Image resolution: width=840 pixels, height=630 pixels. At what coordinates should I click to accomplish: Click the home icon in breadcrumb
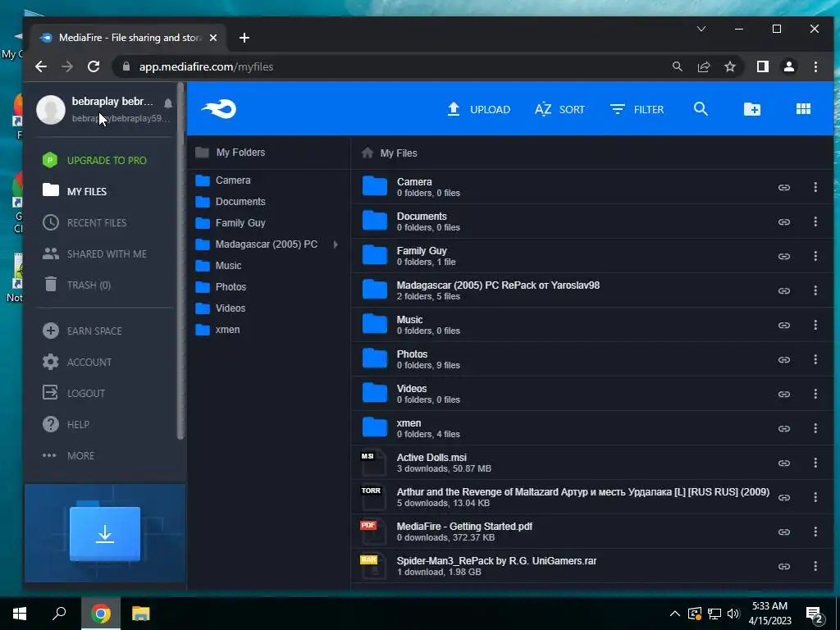(367, 153)
